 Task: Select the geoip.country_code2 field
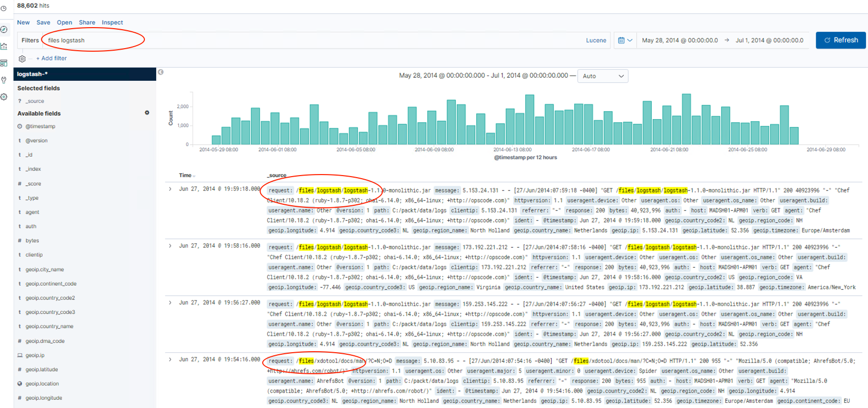click(50, 298)
